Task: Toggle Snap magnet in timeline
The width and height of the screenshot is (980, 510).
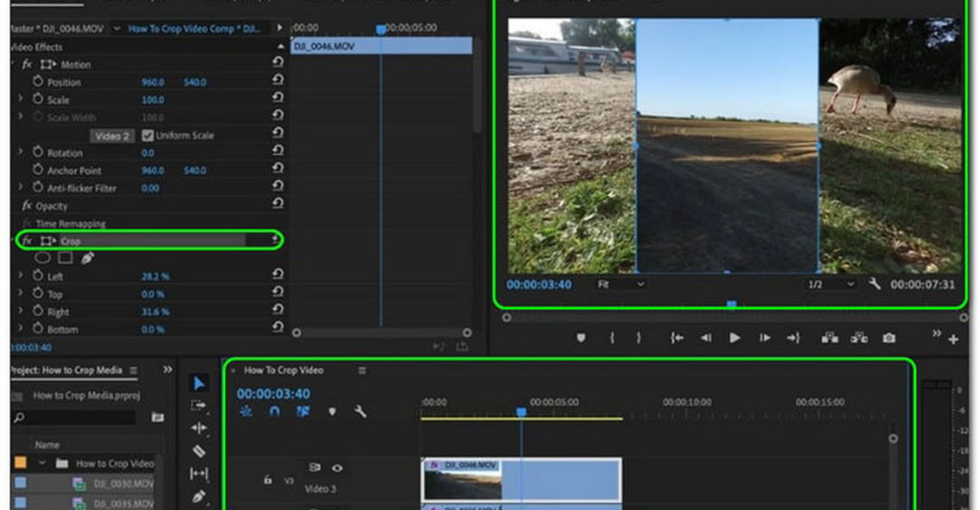Action: coord(274,411)
